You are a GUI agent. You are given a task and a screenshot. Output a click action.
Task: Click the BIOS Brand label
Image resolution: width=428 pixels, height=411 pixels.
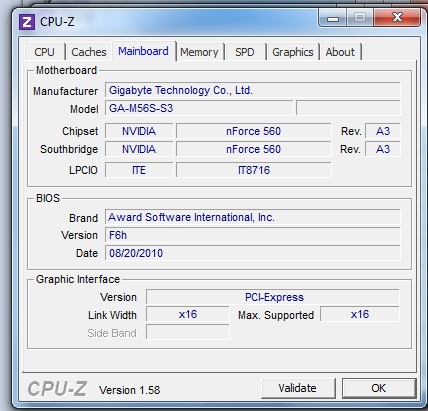point(83,218)
